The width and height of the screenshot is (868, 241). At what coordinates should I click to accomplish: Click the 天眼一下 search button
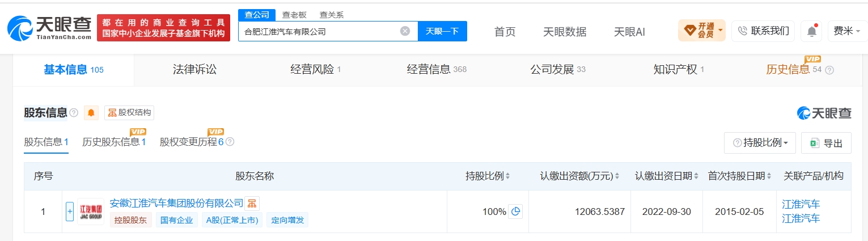(x=442, y=31)
